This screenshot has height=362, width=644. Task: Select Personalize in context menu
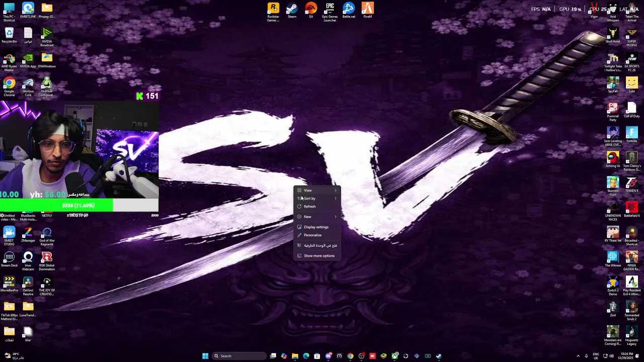coord(317,235)
